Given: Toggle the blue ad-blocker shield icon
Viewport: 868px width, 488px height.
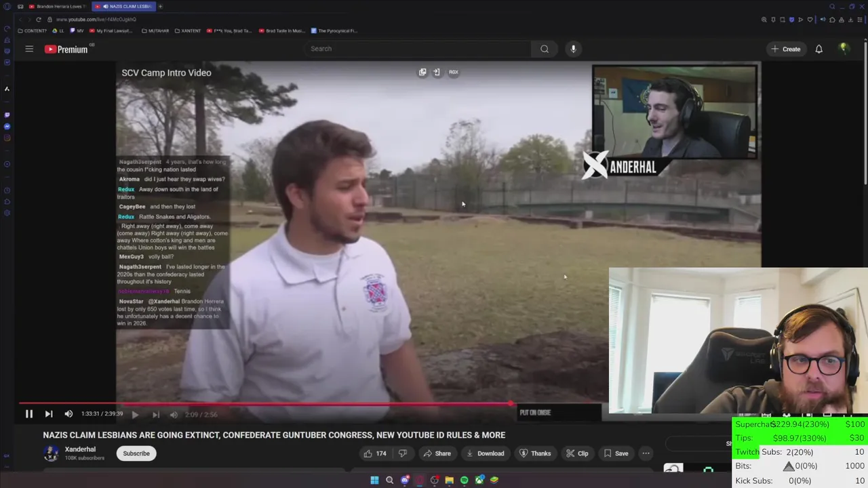Looking at the screenshot, I should (x=791, y=20).
